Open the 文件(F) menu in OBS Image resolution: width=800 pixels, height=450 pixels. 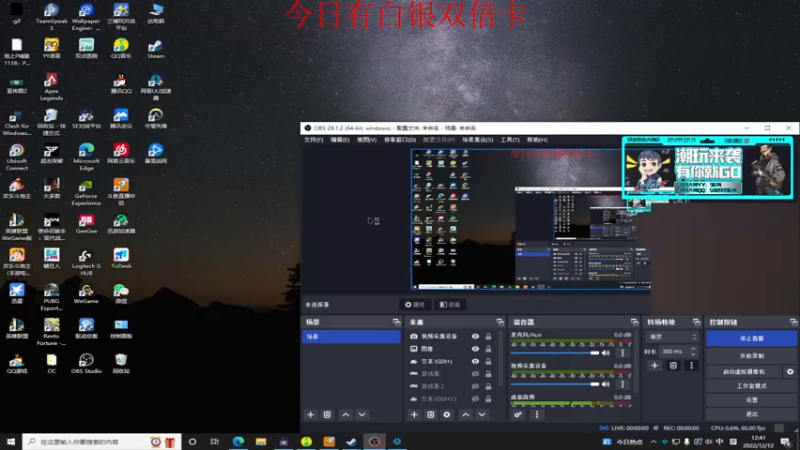click(313, 140)
